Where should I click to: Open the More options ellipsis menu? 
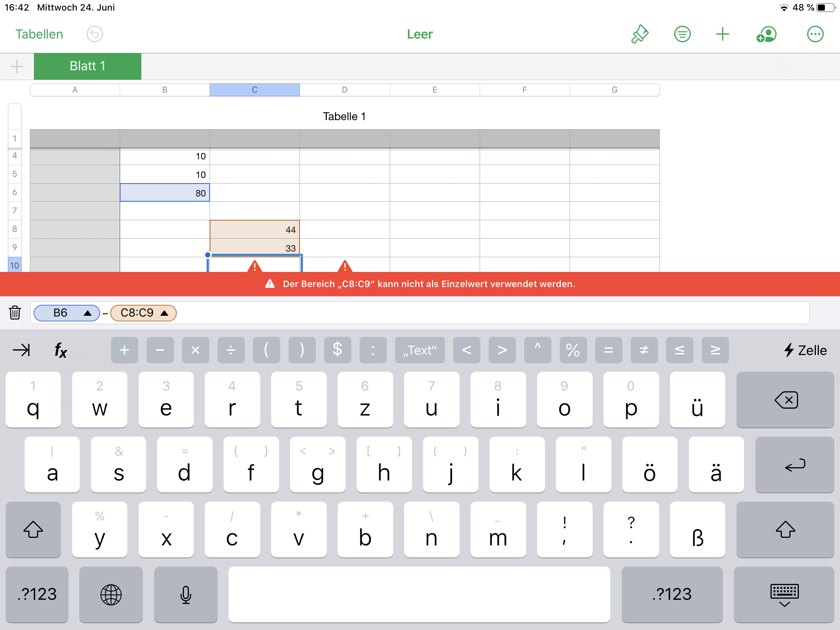point(815,34)
